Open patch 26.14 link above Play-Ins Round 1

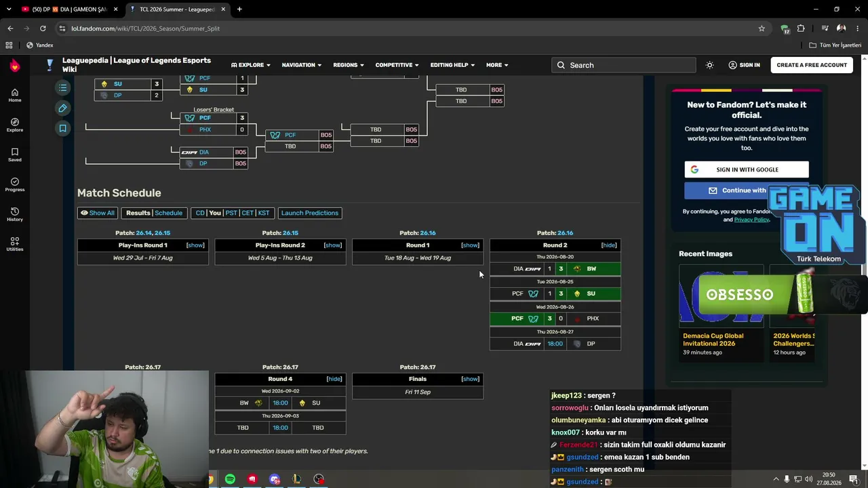pos(144,233)
